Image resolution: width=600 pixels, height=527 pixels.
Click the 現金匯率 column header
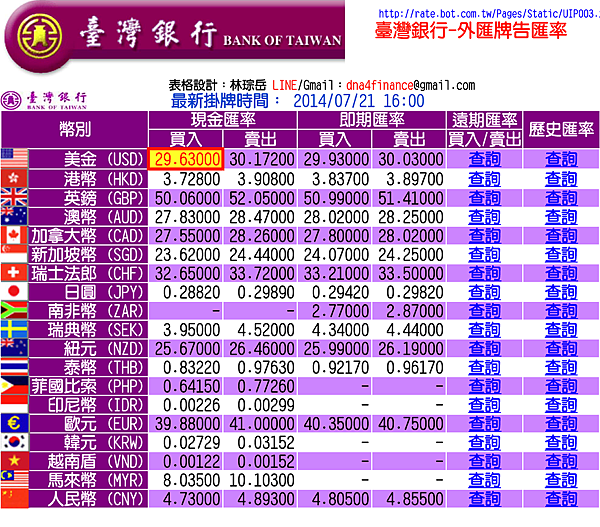click(x=223, y=120)
